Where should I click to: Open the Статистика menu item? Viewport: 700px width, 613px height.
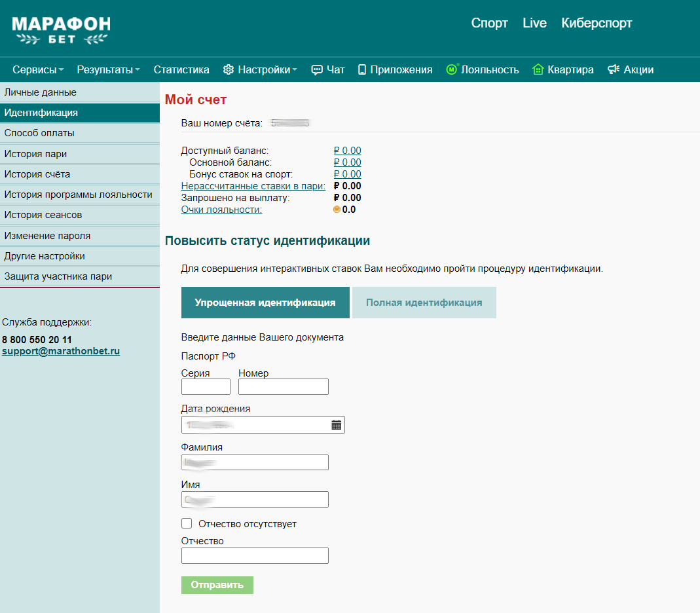[181, 69]
